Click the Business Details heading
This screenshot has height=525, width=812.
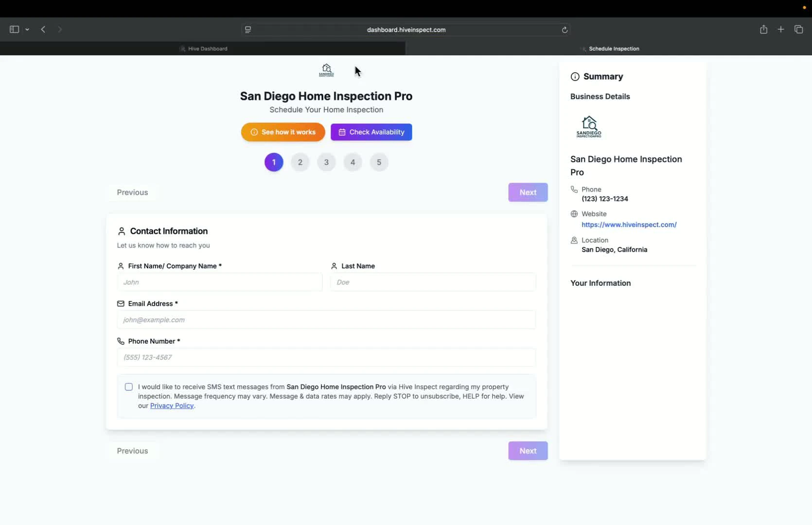[600, 97]
